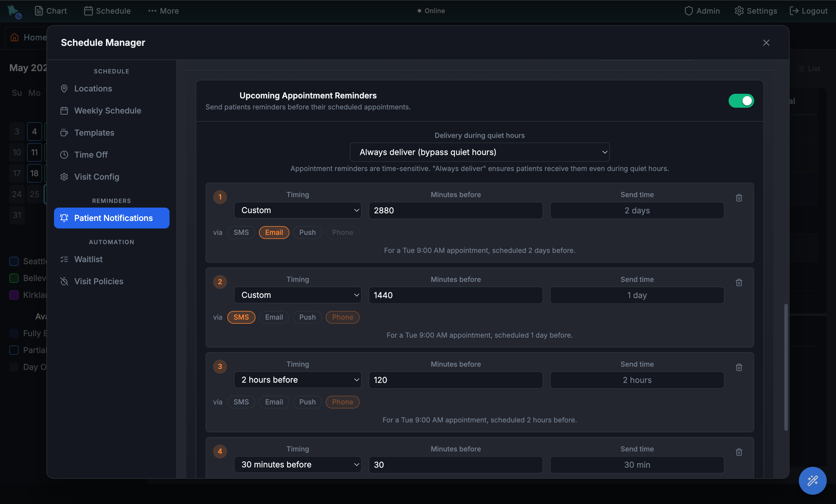The height and width of the screenshot is (504, 836).
Task: Click the Minutes before field showing 1440
Action: coord(455,295)
